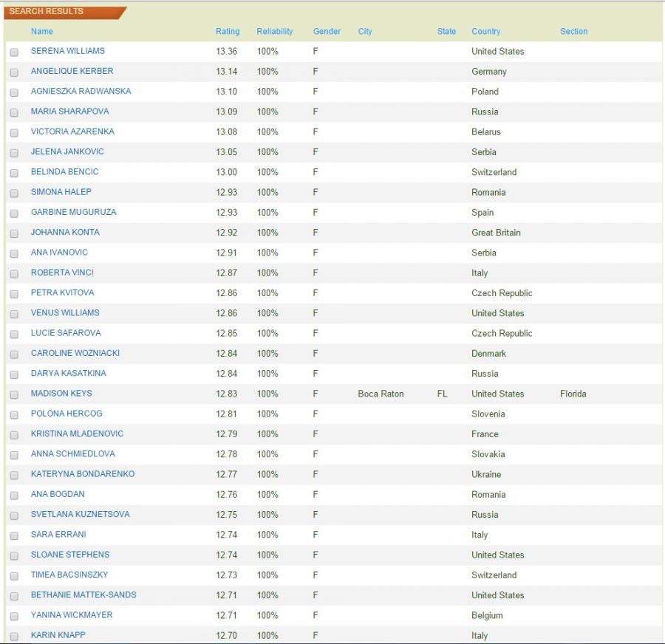Viewport: 665px width, 644px height.
Task: Check the box for Serena Williams
Action: click(x=14, y=52)
